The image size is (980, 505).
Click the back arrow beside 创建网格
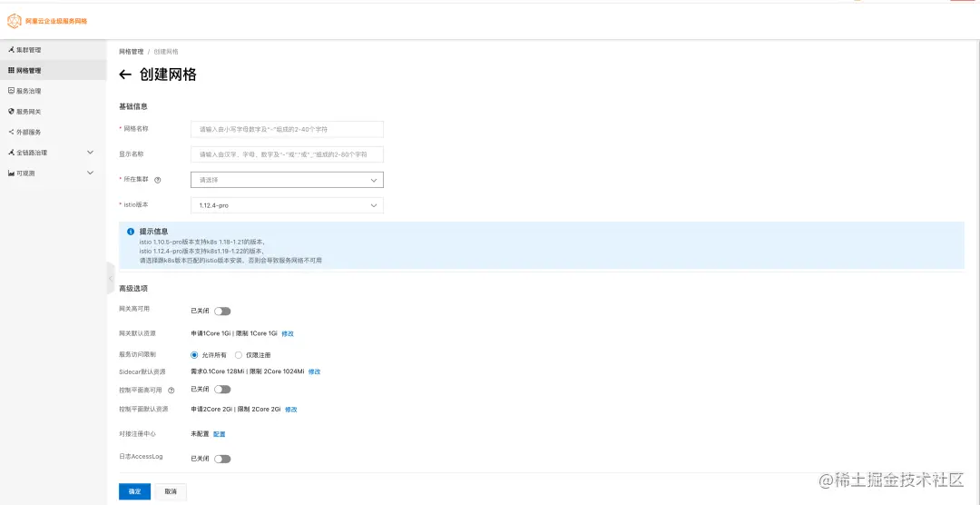coord(125,75)
